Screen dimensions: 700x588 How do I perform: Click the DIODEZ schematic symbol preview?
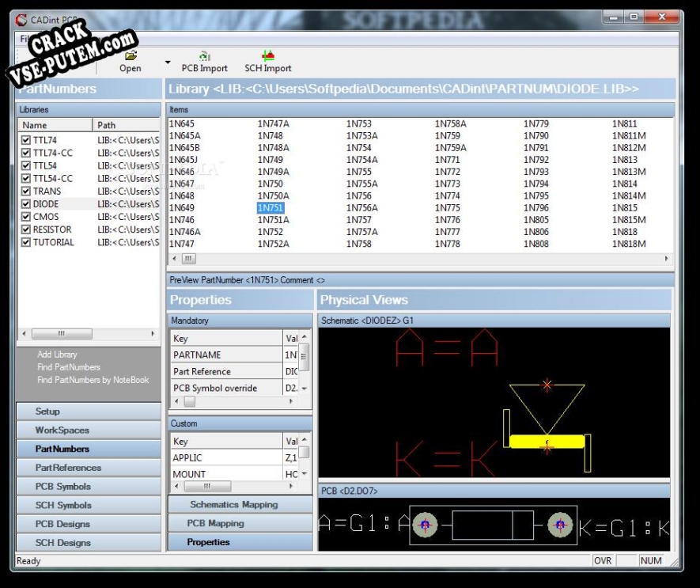(x=494, y=403)
